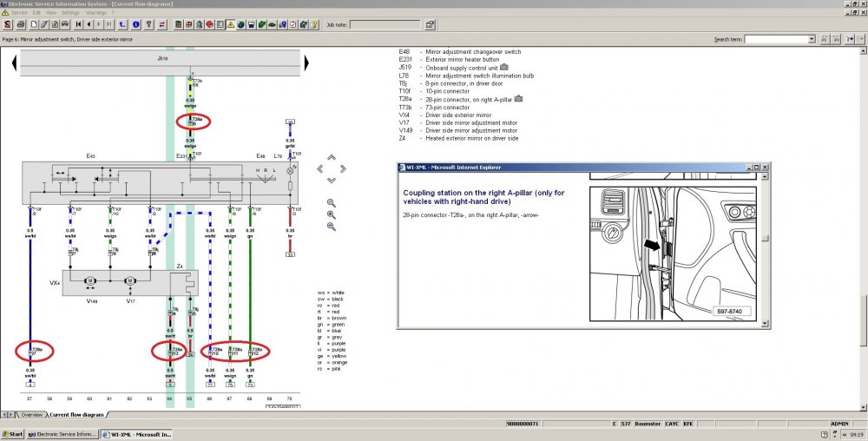Open the Edit menu
868x441 pixels.
[36, 12]
